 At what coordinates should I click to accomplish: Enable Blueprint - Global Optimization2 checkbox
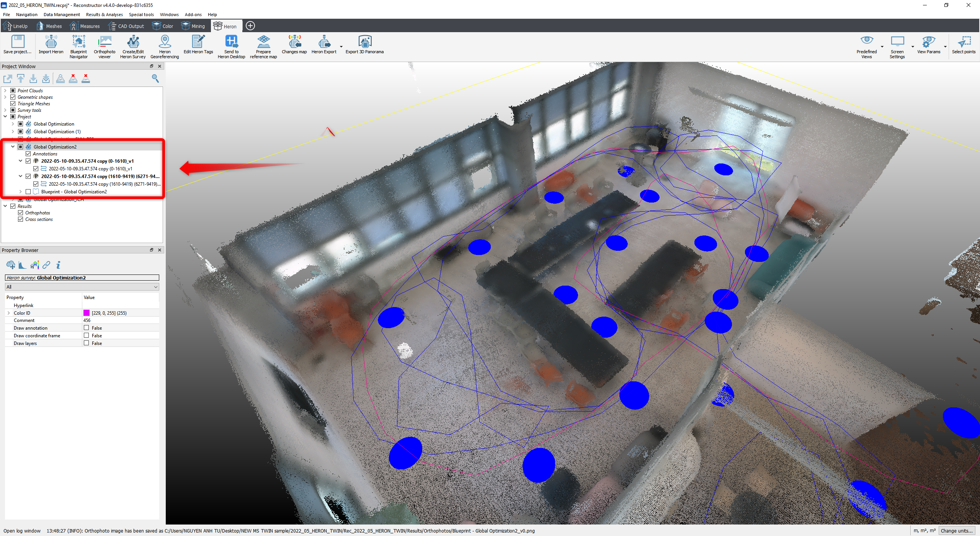click(x=28, y=192)
